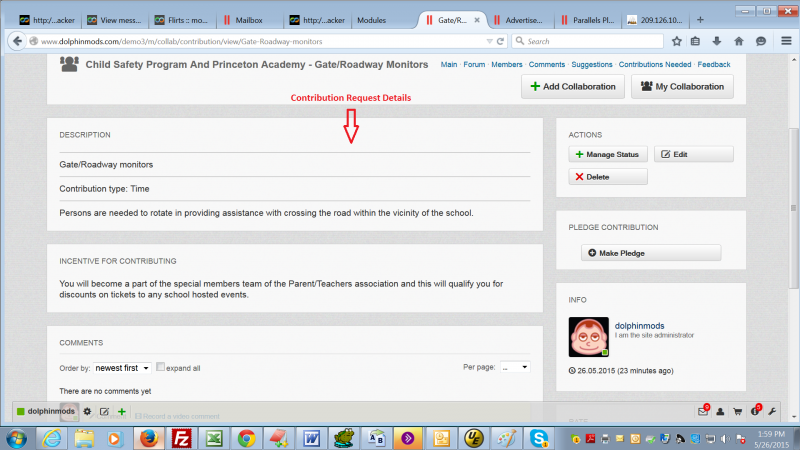Open the Firefox downloads arrow

click(x=717, y=41)
